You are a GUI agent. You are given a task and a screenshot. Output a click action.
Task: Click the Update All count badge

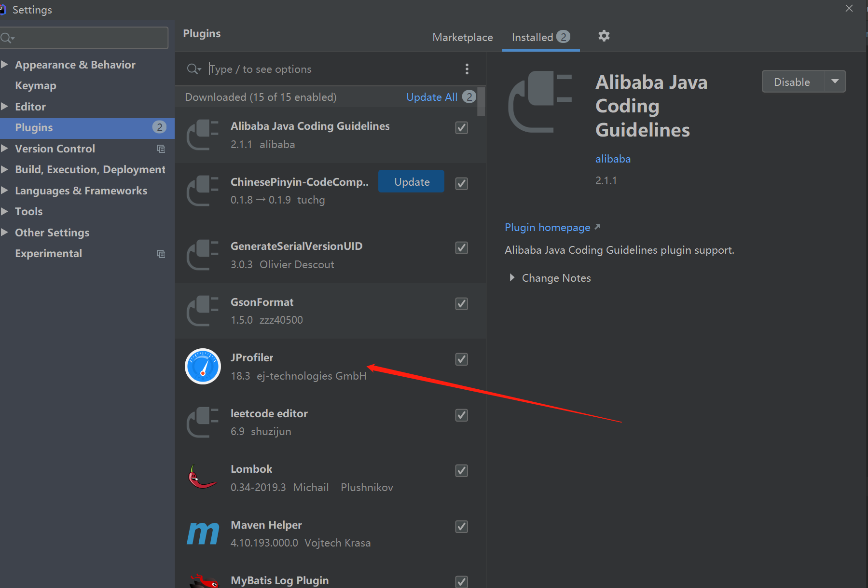469,96
